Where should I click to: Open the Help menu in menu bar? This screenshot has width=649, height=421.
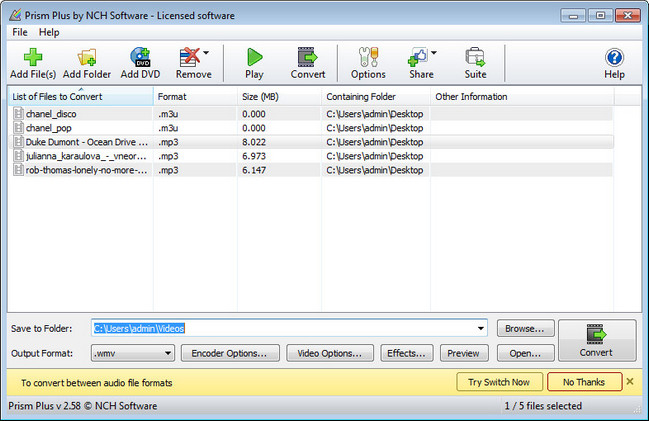[x=49, y=32]
